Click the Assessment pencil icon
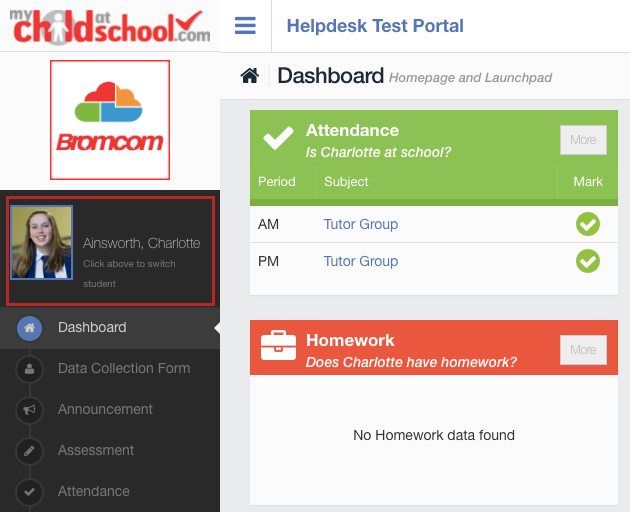The width and height of the screenshot is (630, 512). point(30,451)
